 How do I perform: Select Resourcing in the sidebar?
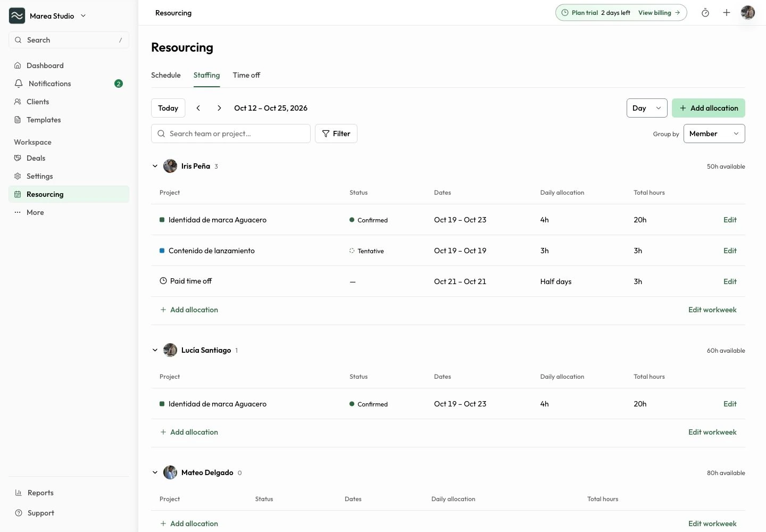click(x=69, y=194)
